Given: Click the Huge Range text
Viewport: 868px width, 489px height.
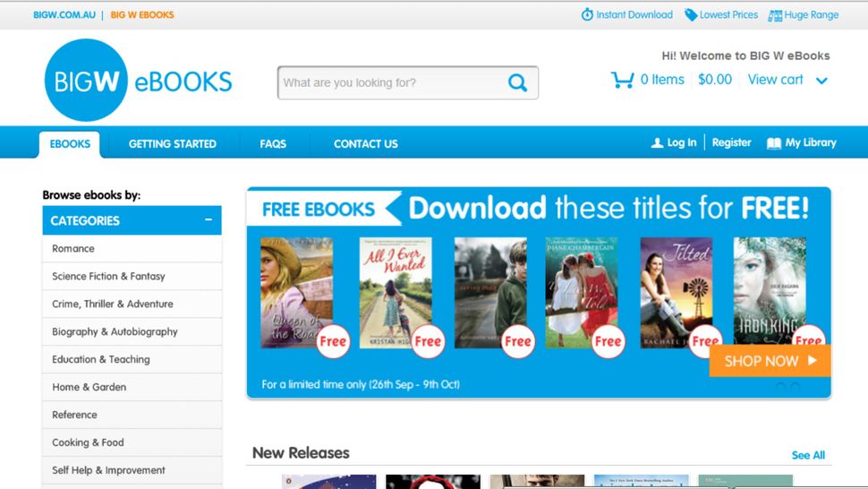Looking at the screenshot, I should [x=812, y=15].
